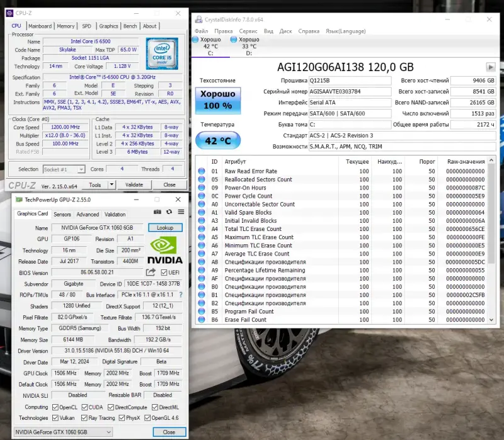This screenshot has height=440, width=504.
Task: Click the CPU-Z Core Speed value 1200.00 MHz
Action: tap(66, 127)
